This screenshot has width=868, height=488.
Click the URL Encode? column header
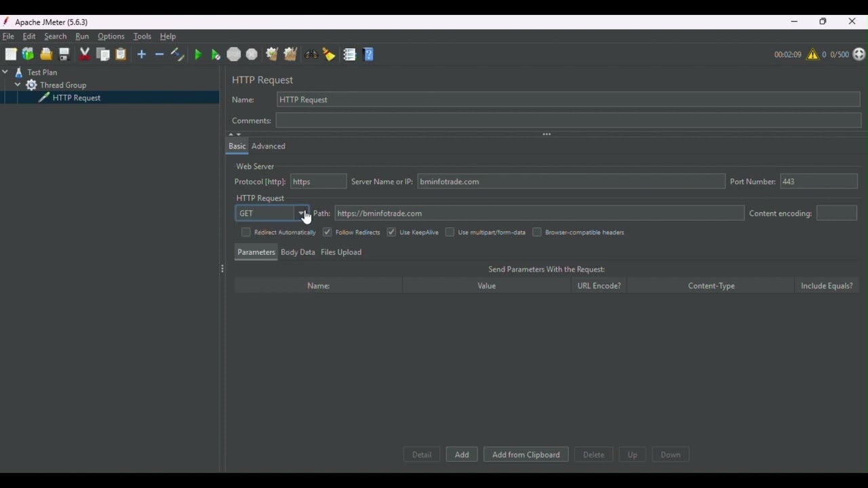[x=599, y=286]
